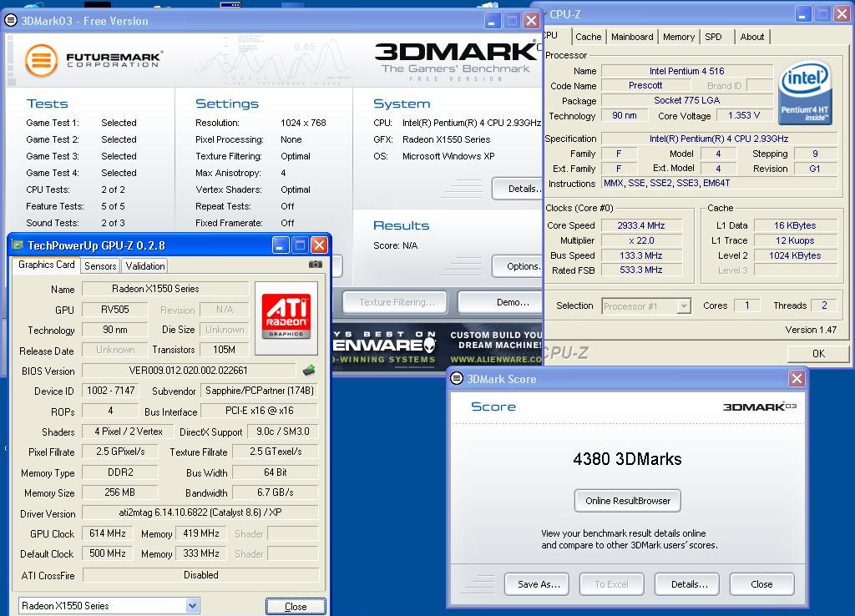The image size is (855, 616).
Task: Click the Intel Pentium 4 516 name field
Action: point(687,71)
